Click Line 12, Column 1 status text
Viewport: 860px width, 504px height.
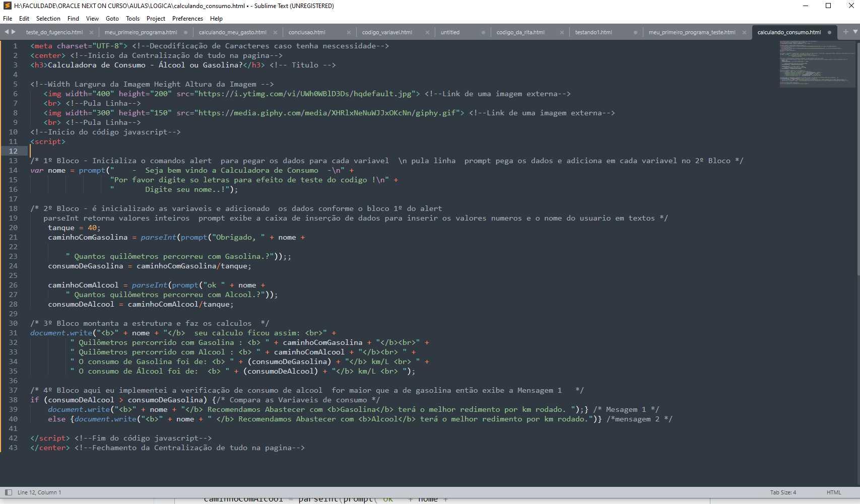point(39,492)
